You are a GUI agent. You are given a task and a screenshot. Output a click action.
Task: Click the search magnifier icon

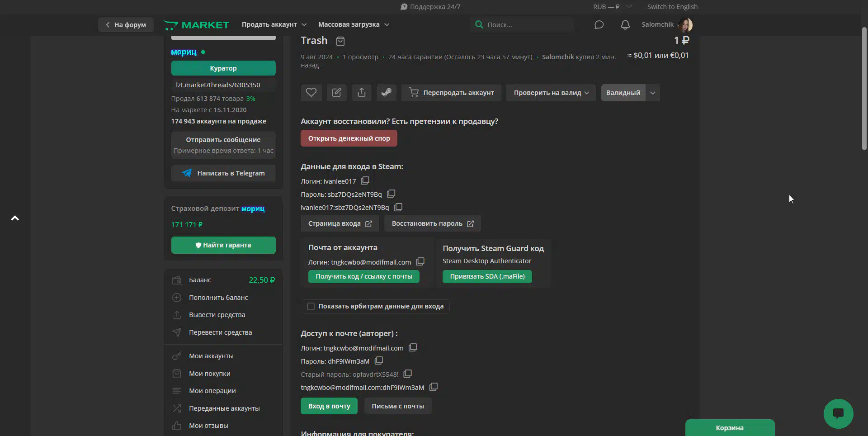479,24
